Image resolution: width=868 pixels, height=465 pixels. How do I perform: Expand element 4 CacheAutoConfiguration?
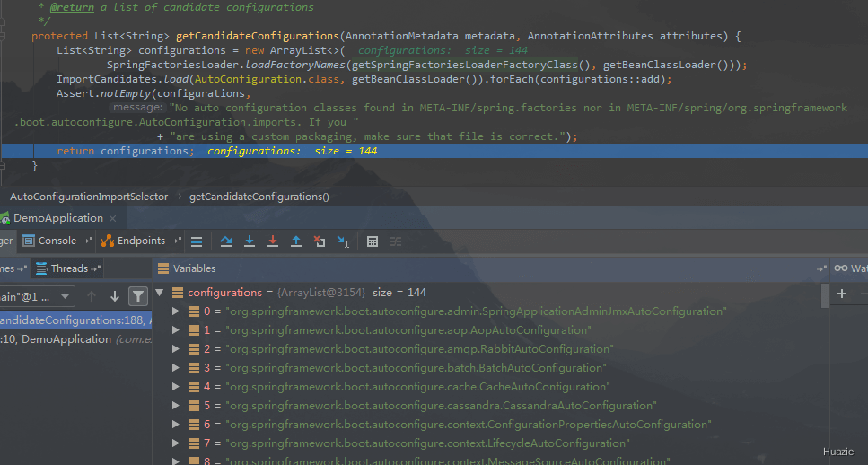pyautogui.click(x=175, y=386)
